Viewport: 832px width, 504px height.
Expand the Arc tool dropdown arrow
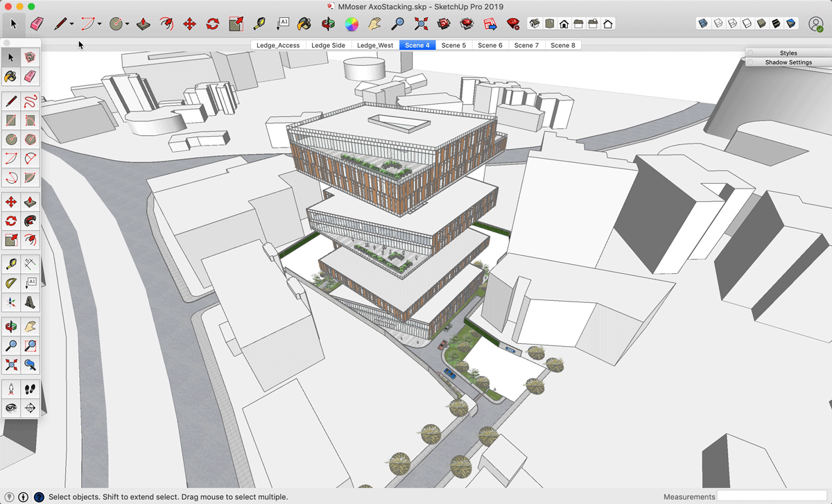100,24
